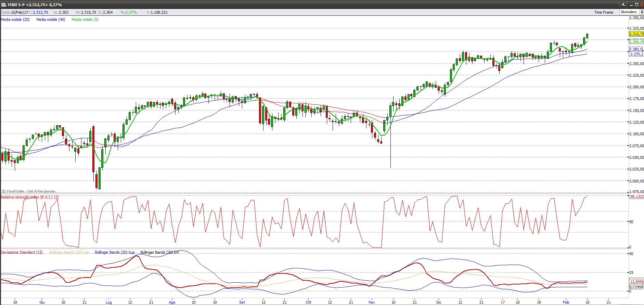Select the Bollinger Bands (20) Sup. label

pos(115,252)
